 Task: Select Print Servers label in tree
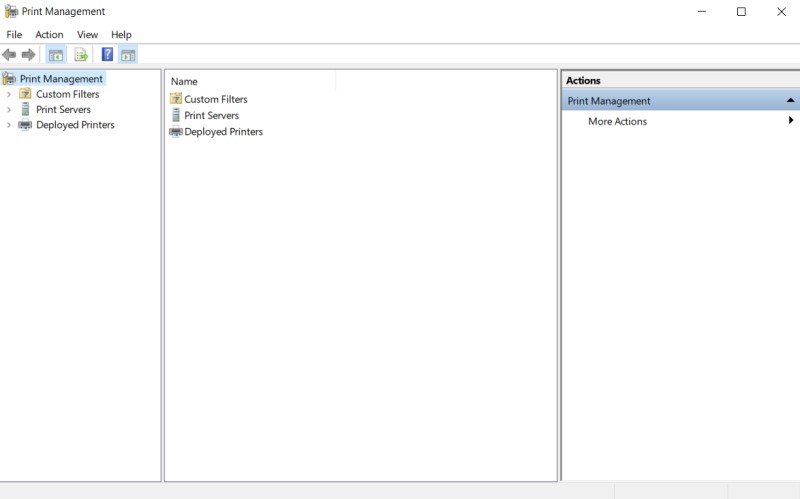click(x=63, y=109)
